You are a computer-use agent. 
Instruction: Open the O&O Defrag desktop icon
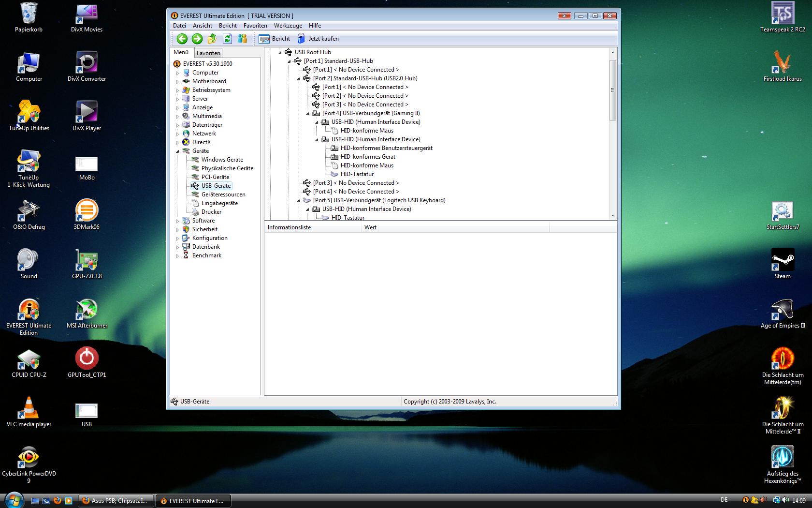click(29, 215)
